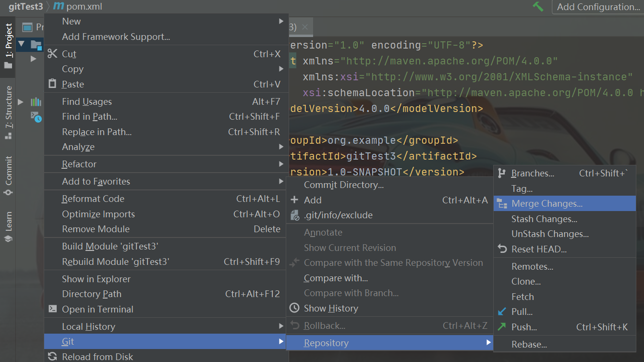Screen dimensions: 644x362
Task: Expand the Local History submenu arrow
Action: 281,326
